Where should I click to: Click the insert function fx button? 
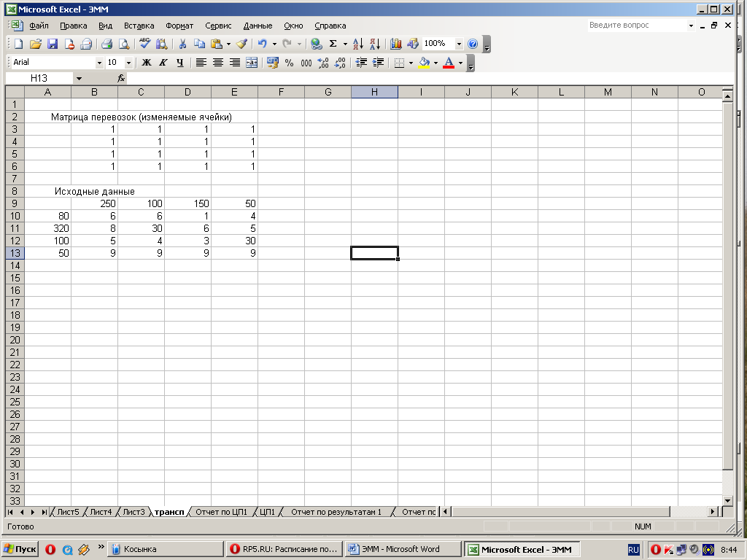tap(121, 78)
